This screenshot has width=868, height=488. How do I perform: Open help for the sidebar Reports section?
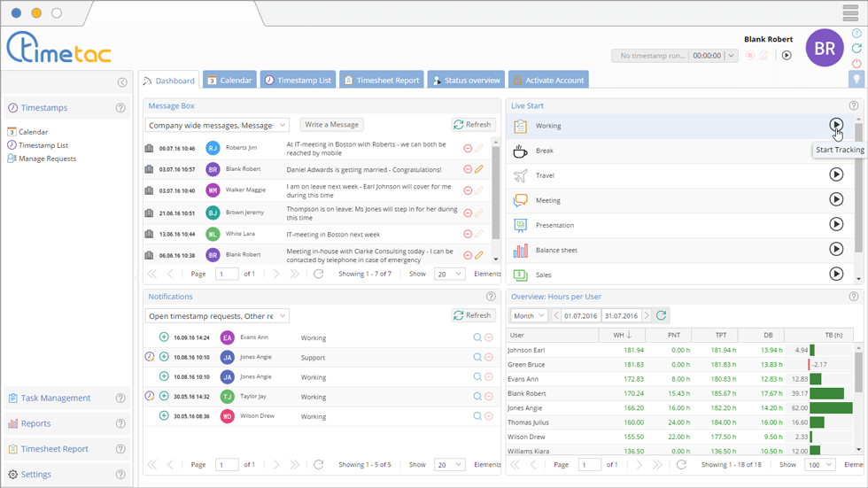[x=120, y=423]
